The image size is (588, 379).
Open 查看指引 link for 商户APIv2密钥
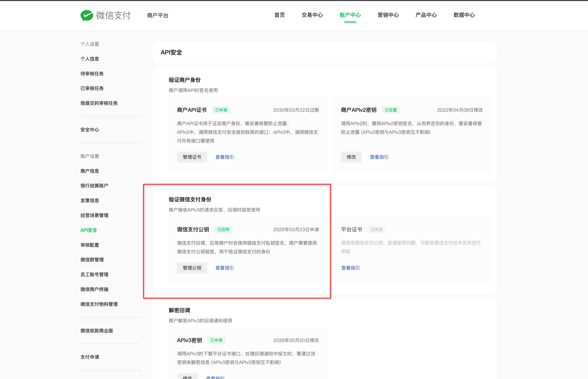pyautogui.click(x=379, y=157)
